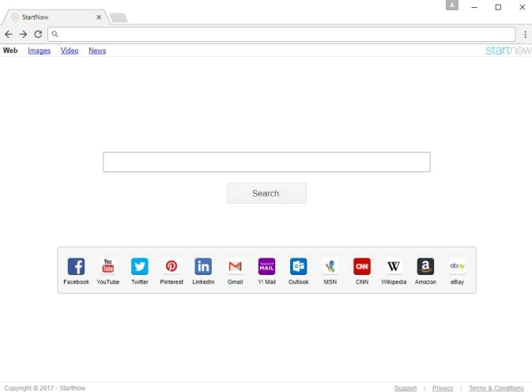Open the YouTube shortcut icon

[108, 266]
